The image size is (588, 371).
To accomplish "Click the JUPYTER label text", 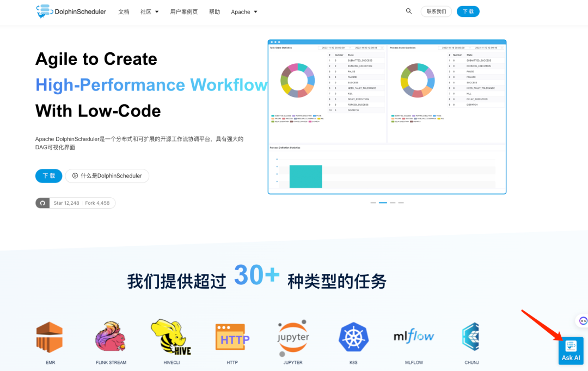I will [293, 362].
